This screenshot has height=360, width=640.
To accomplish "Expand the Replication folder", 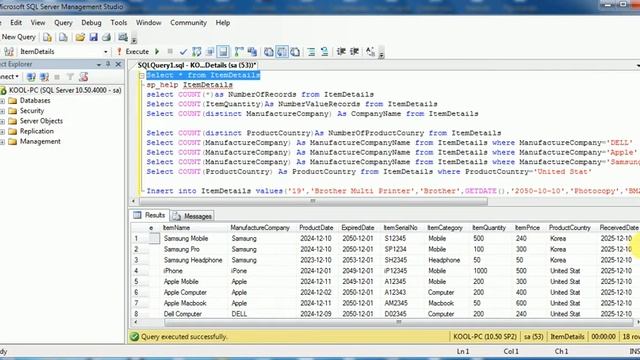I will (x=2, y=131).
